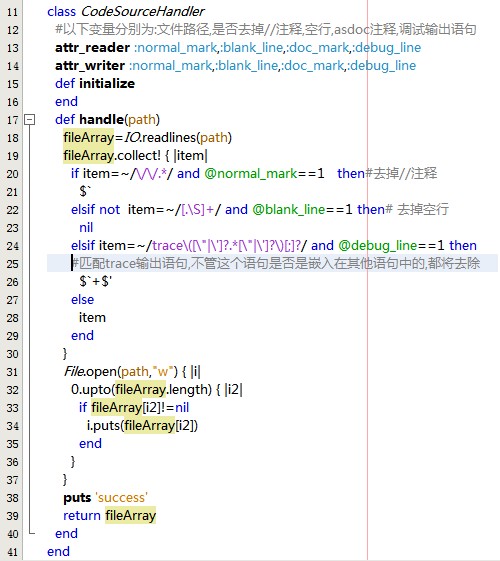
Task: Click @debug_line variable on line 24
Action: click(x=377, y=245)
